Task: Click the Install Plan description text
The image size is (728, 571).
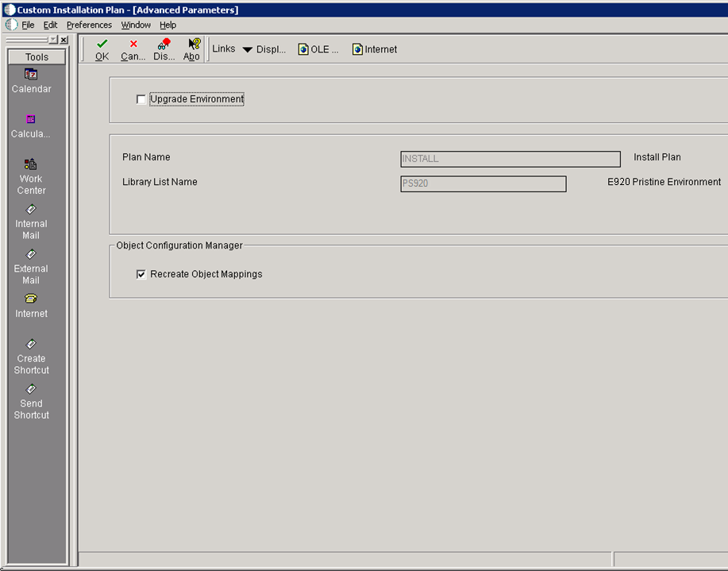Action: click(x=657, y=157)
